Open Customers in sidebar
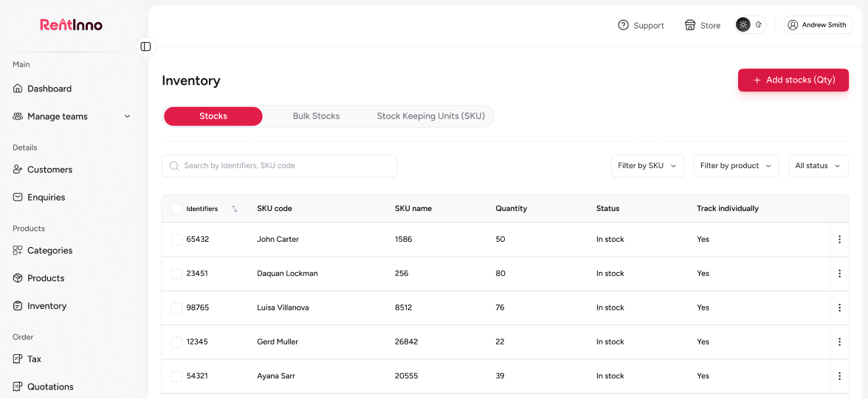Screen dimensions: 868x399 tap(43, 170)
